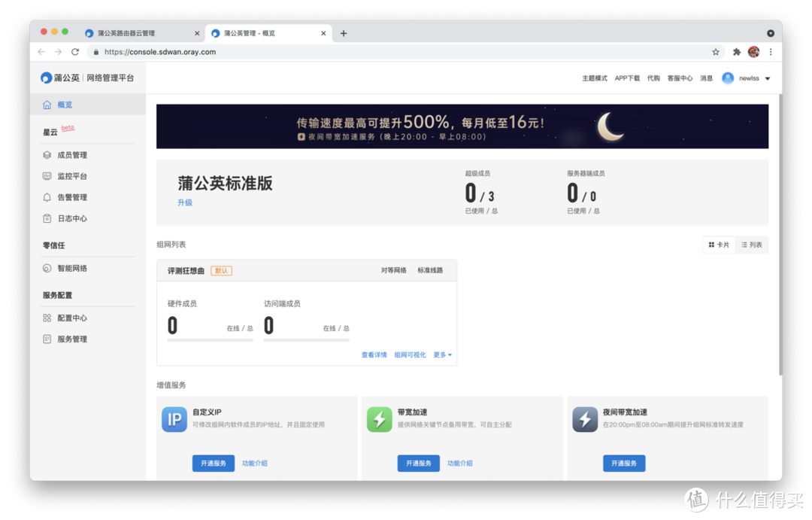
Task: Click the 升级 upgrade link
Action: 185,203
